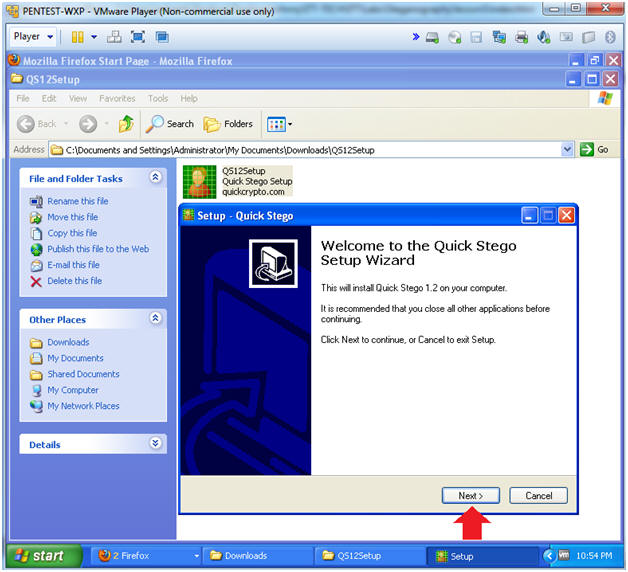The image size is (628, 572).
Task: Expand the address bar dropdown
Action: click(567, 150)
